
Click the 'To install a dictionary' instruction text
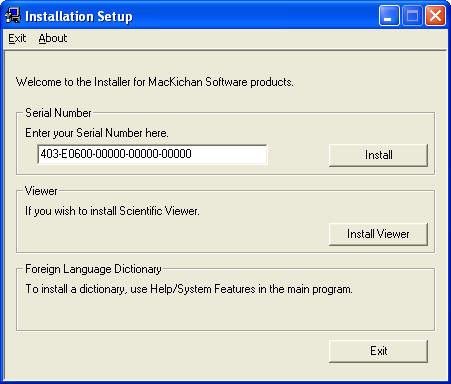189,289
